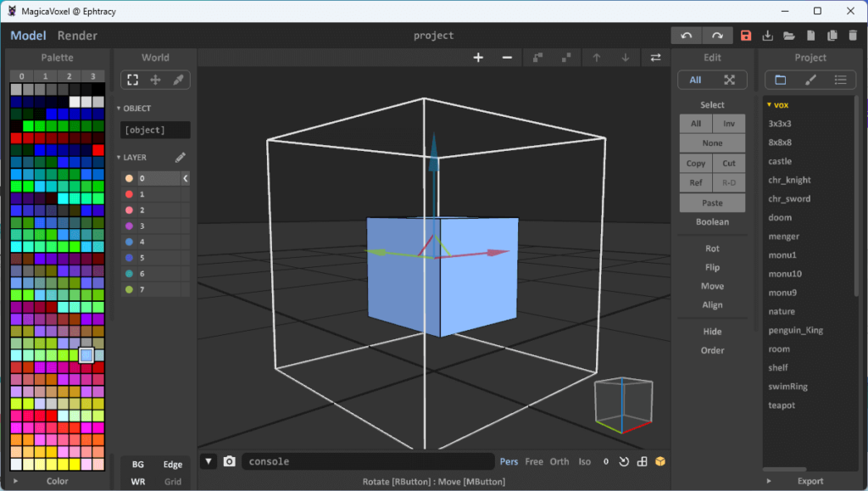Viewport: 868px width, 491px height.
Task: Click the Copy button
Action: [696, 164]
